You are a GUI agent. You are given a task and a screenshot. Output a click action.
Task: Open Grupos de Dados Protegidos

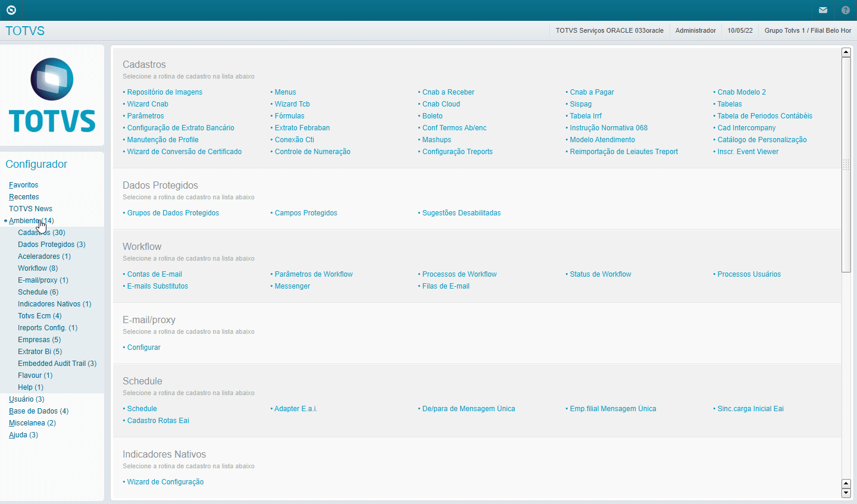173,213
